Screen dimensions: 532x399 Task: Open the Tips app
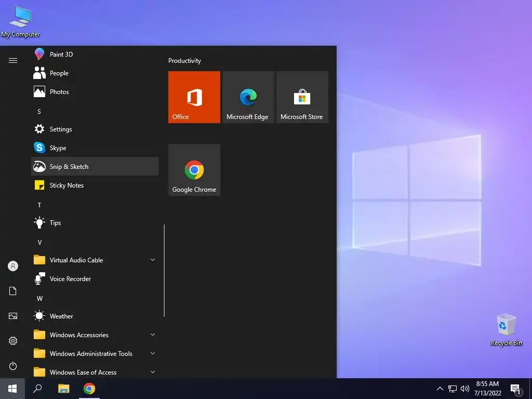pos(95,222)
